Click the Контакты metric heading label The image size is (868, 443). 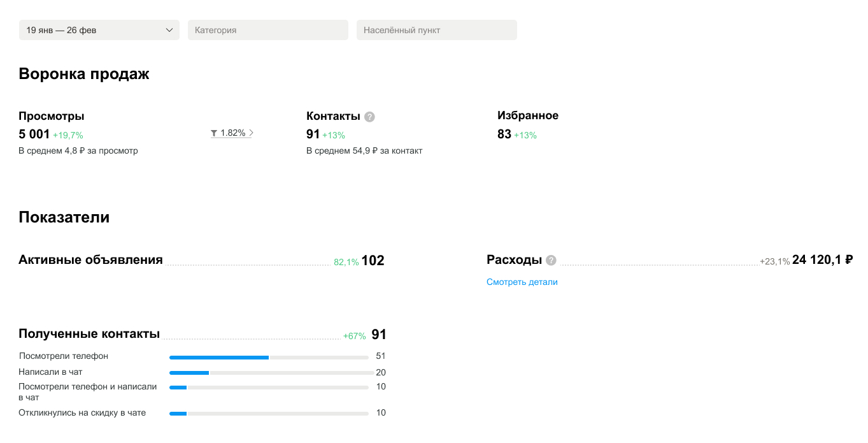pyautogui.click(x=333, y=116)
